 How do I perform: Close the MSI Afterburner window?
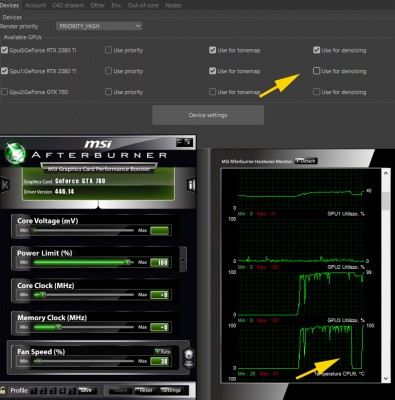(188, 142)
